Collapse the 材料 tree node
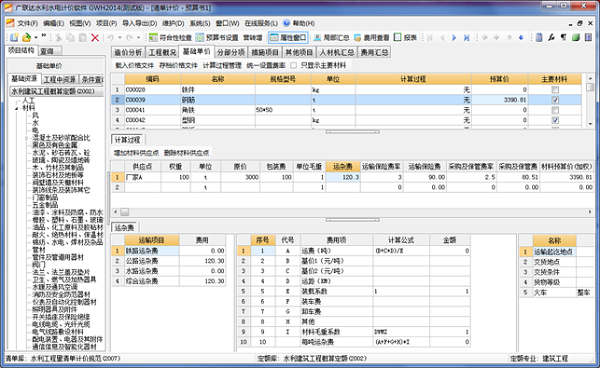This screenshot has height=368, width=600. 16,108
